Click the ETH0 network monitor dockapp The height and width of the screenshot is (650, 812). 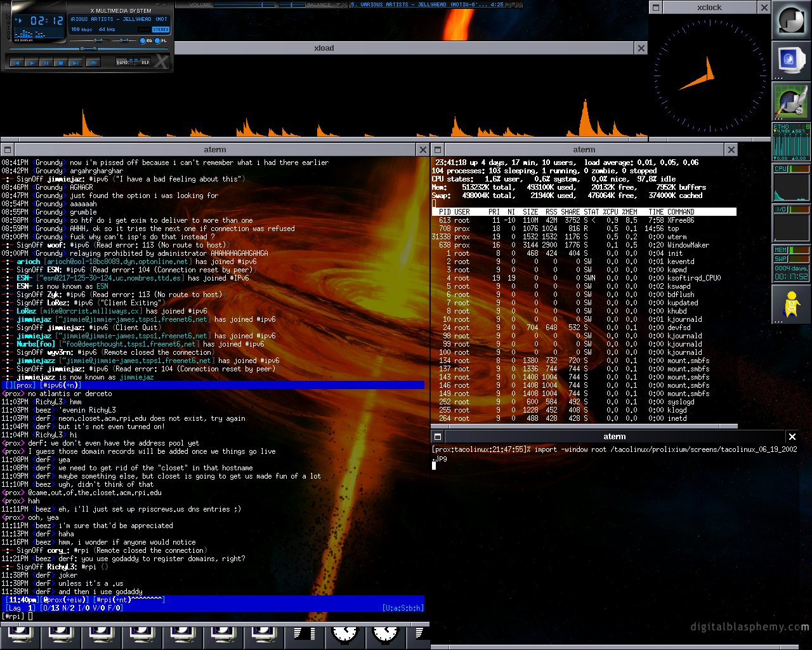[x=791, y=142]
